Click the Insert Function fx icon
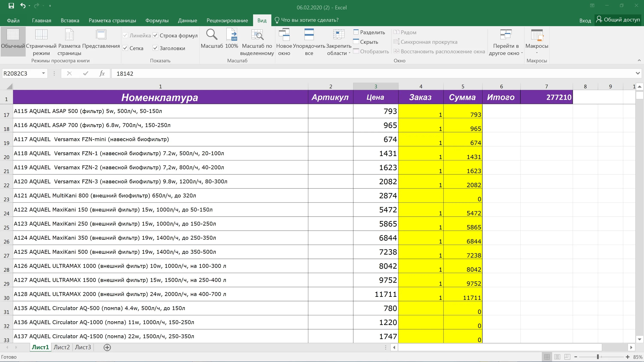 click(x=102, y=73)
